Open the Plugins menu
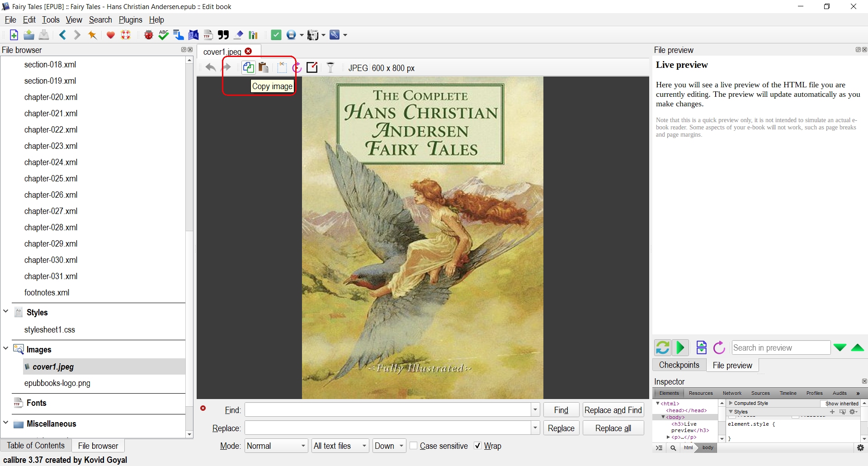Viewport: 868px width, 466px height. (x=130, y=20)
